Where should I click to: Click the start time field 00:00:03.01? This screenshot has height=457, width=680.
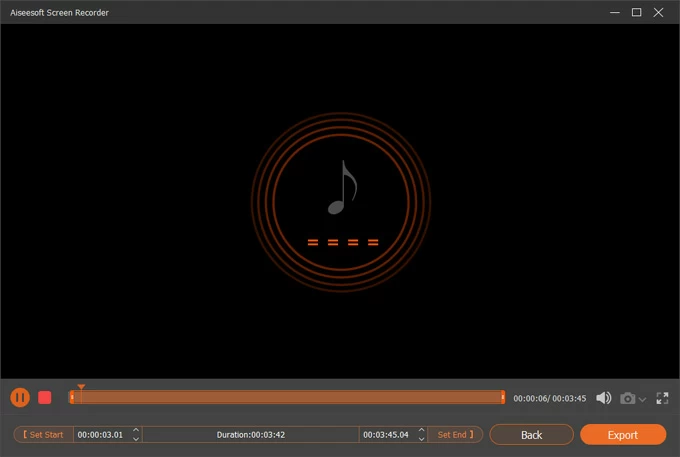(100, 435)
